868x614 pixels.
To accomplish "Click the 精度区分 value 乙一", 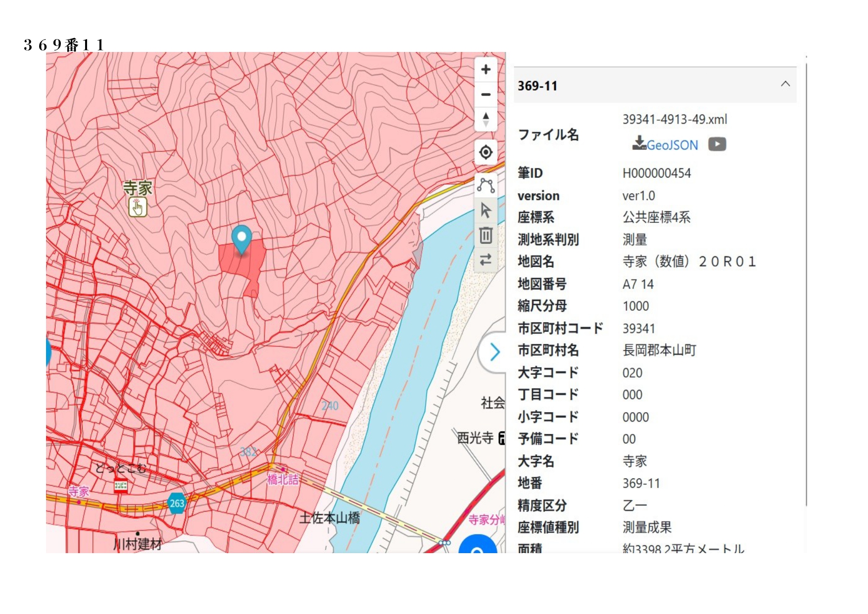I will 634,506.
